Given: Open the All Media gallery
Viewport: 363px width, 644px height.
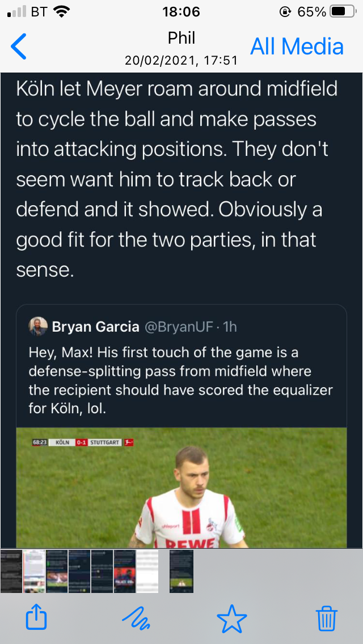Looking at the screenshot, I should pyautogui.click(x=297, y=46).
